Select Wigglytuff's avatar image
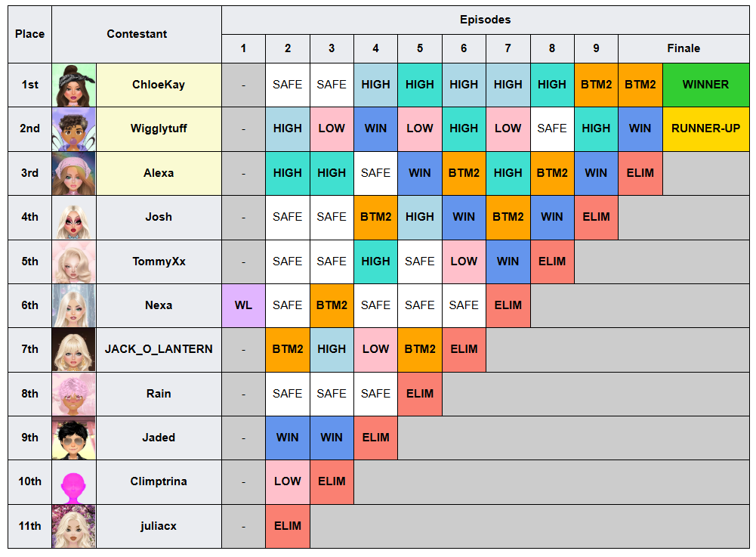Viewport: 756px width, 557px height. click(x=74, y=129)
